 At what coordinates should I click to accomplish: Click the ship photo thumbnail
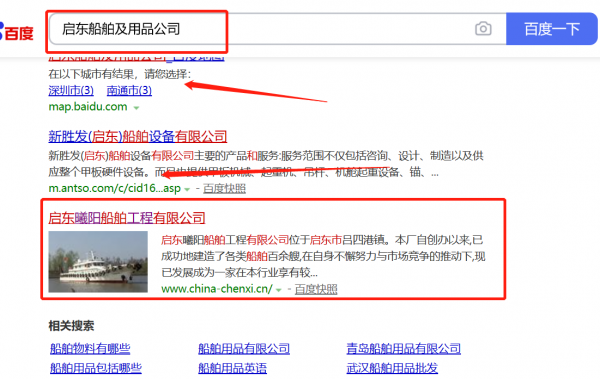98,262
